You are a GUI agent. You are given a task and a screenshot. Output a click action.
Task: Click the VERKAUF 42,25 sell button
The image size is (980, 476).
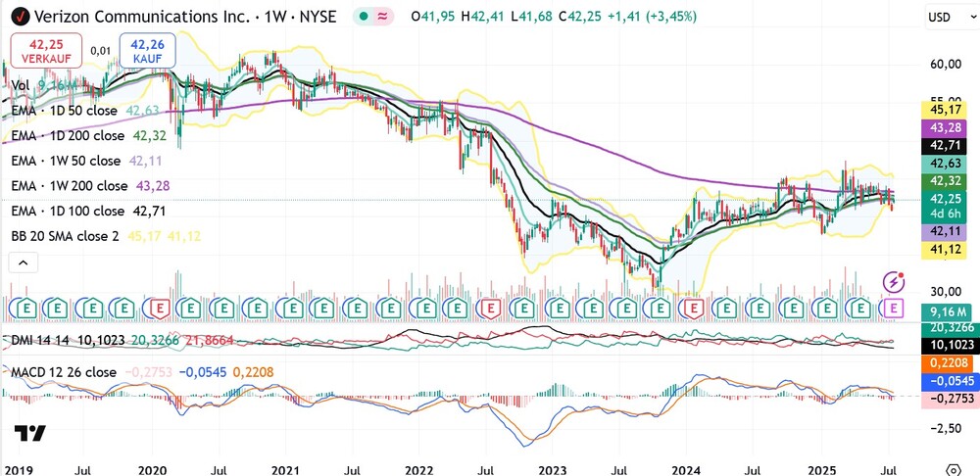tap(46, 51)
